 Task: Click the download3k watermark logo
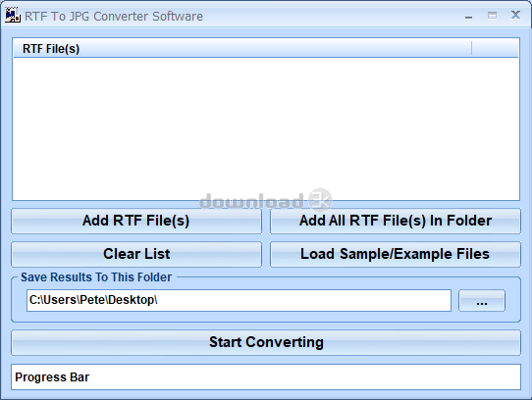coord(266,201)
